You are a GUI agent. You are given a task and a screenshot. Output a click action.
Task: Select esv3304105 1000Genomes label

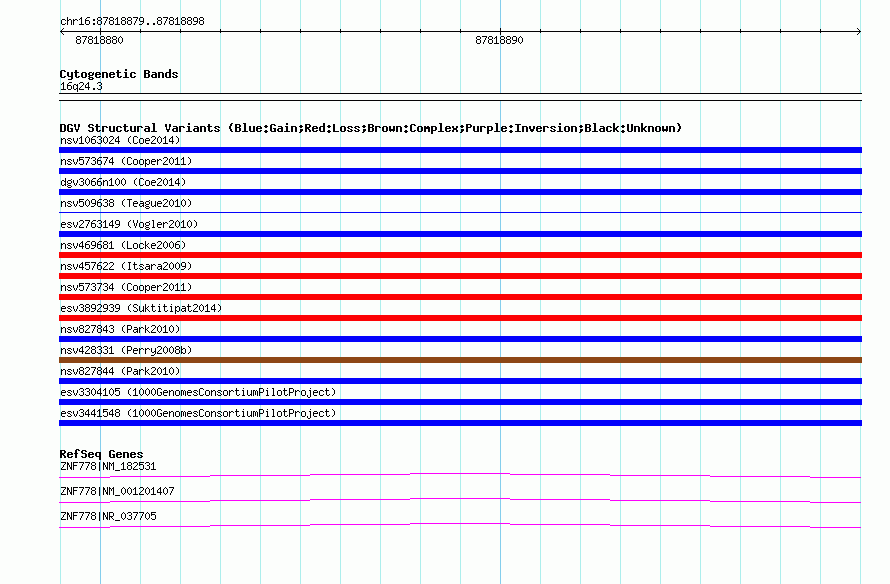[x=198, y=392]
